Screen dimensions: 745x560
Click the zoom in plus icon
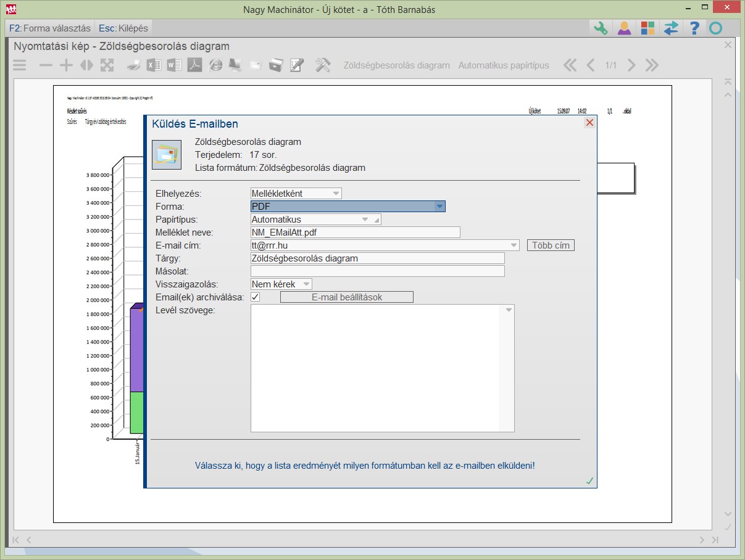click(66, 65)
